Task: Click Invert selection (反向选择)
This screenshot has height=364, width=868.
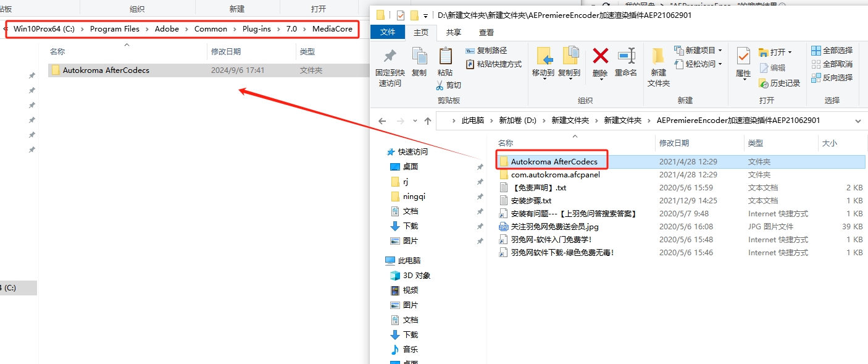Action: coord(832,78)
